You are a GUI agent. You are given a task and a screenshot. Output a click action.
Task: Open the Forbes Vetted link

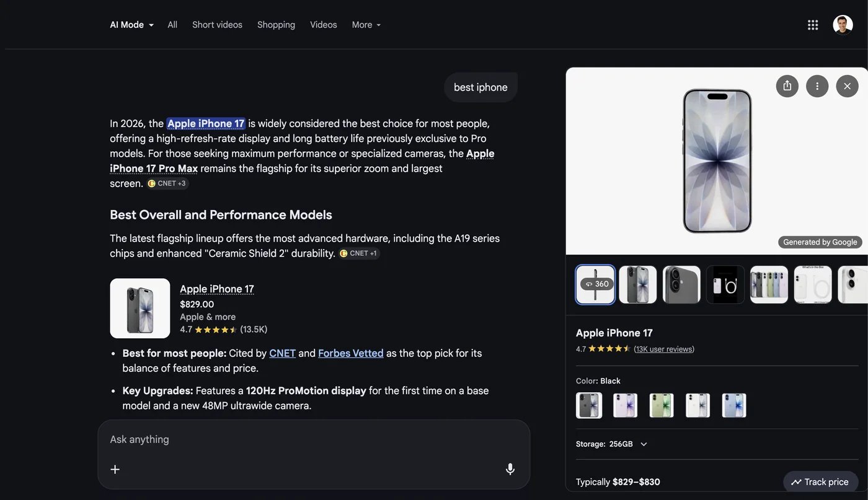pyautogui.click(x=351, y=353)
